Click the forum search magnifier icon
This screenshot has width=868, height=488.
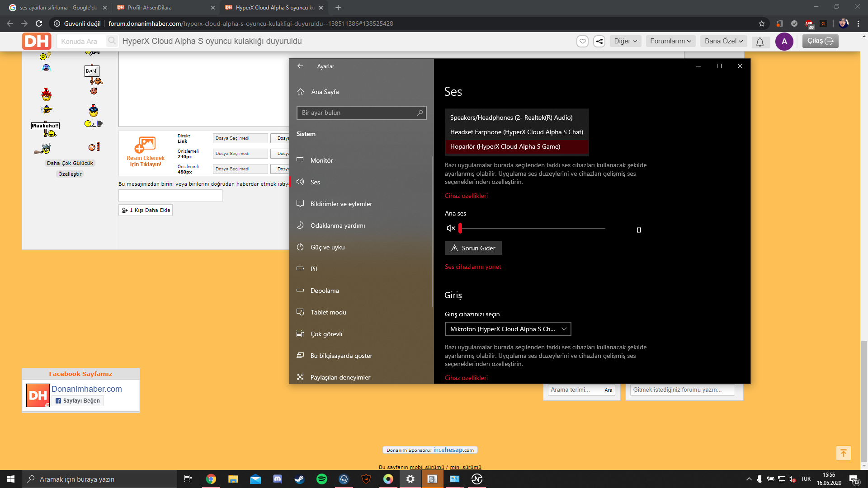pos(112,41)
